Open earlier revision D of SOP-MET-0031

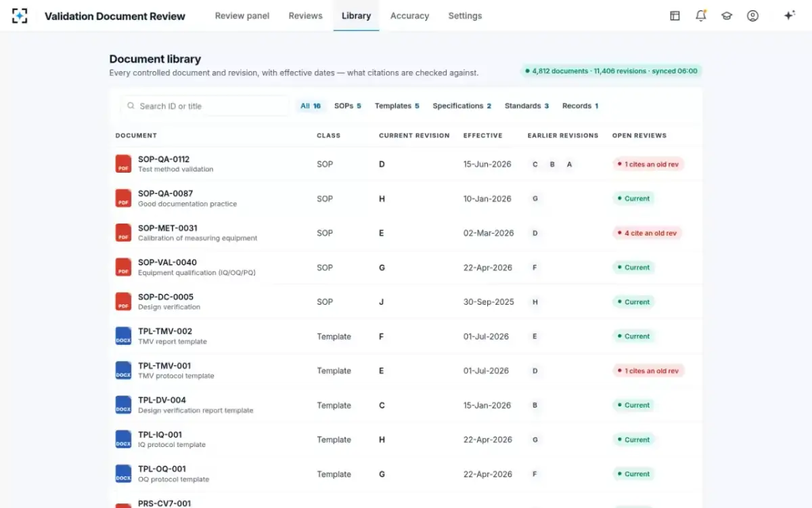pos(535,233)
